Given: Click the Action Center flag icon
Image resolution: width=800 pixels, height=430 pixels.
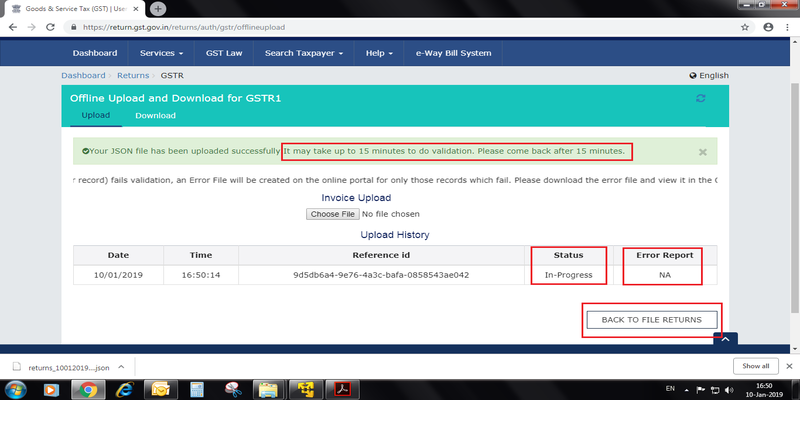Looking at the screenshot, I should point(701,390).
